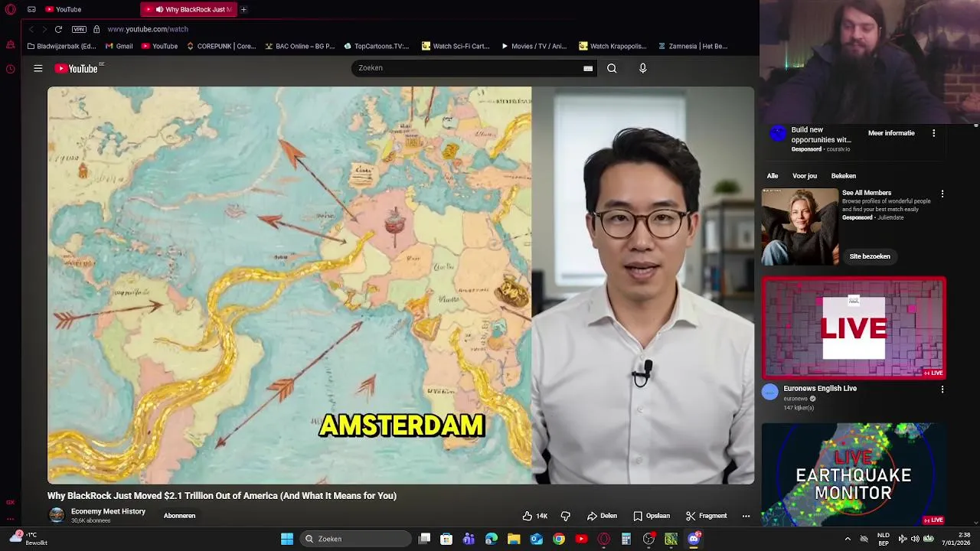Open the Gmail bookmark

[x=119, y=46]
